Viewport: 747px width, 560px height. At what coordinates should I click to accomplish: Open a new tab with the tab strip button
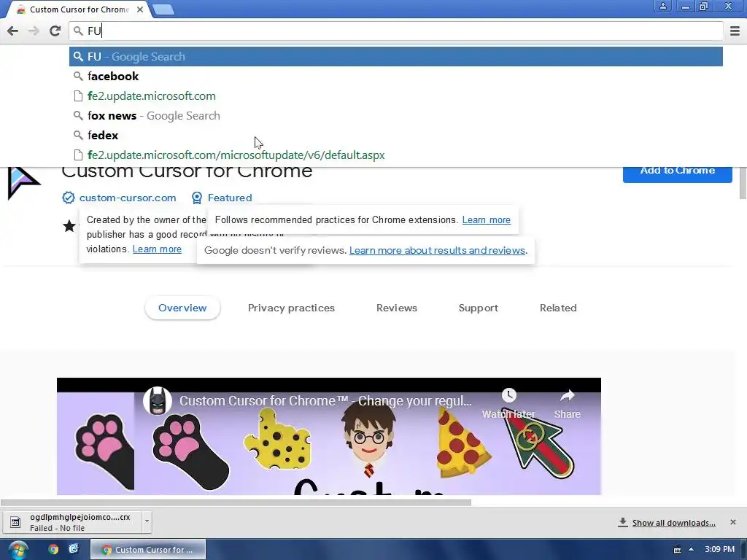pos(163,9)
